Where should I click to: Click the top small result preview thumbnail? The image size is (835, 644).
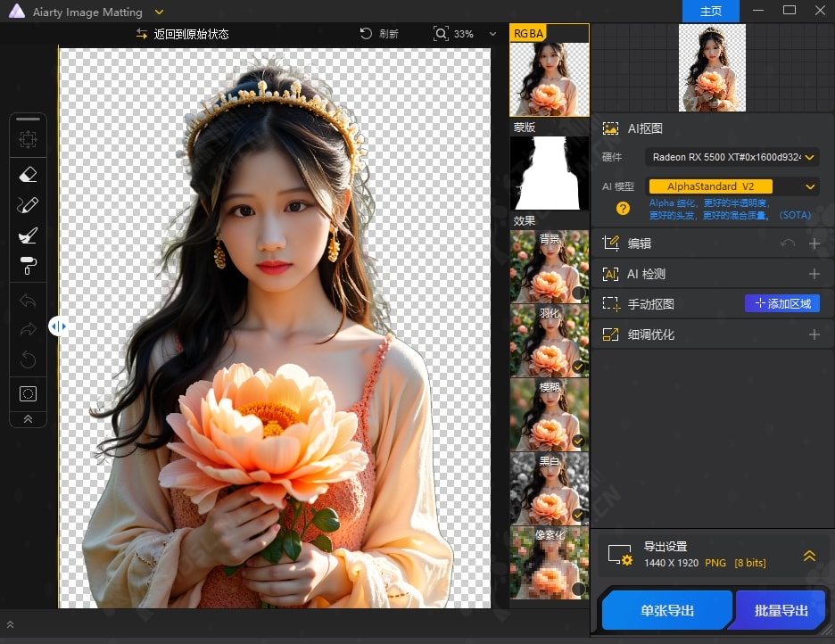pyautogui.click(x=712, y=68)
